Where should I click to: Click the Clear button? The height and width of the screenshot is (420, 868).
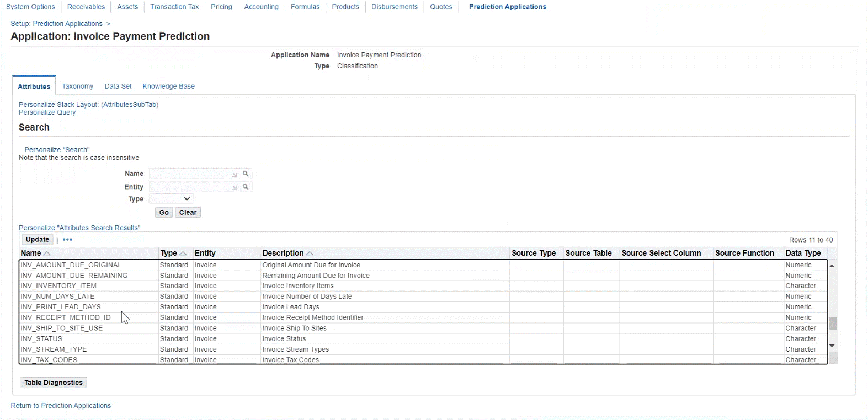188,213
